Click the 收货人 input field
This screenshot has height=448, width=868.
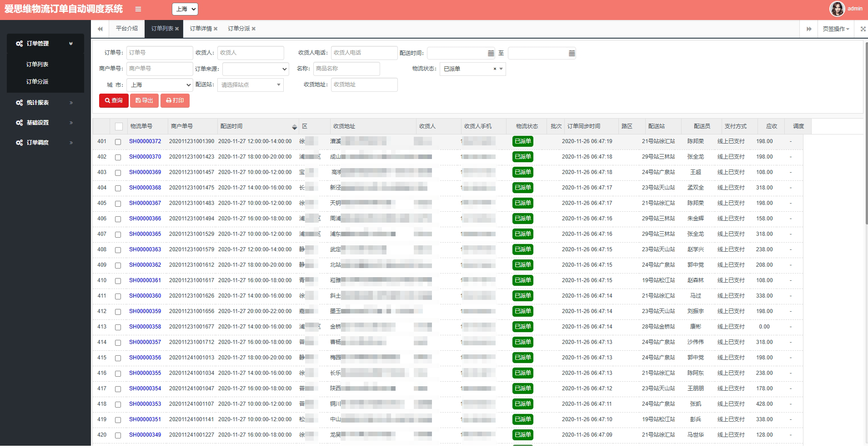pos(251,53)
